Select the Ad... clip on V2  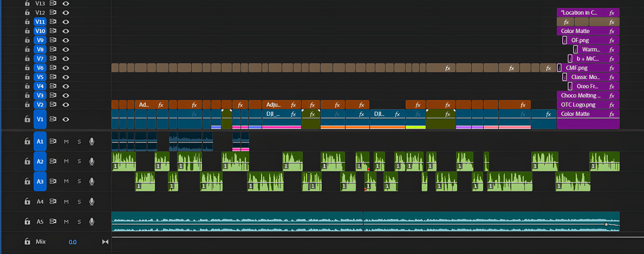click(151, 105)
